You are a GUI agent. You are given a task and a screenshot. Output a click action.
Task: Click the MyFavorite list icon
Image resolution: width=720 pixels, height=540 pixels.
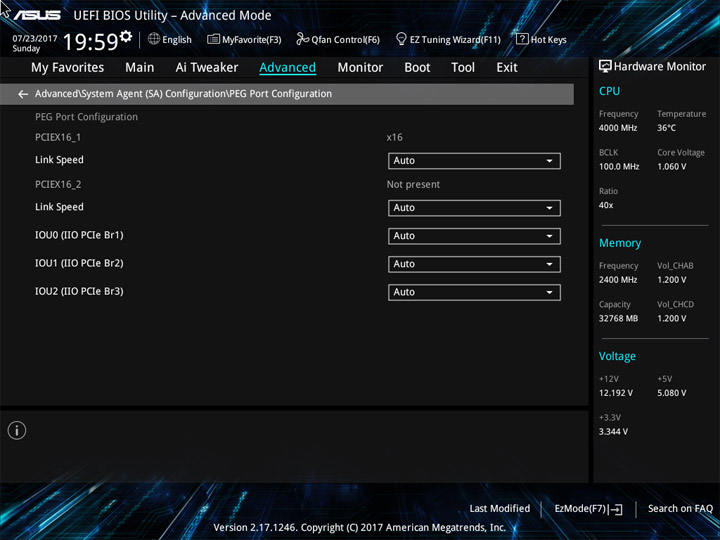coord(214,39)
